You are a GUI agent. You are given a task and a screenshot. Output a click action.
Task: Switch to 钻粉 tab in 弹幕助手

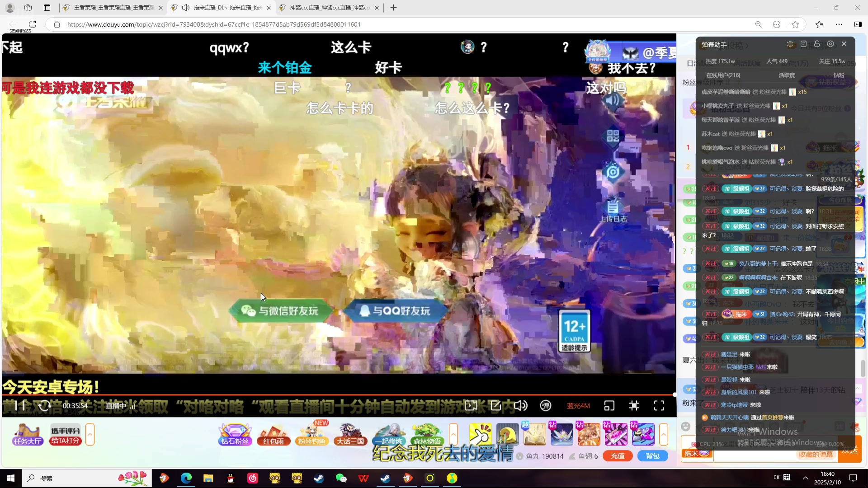[839, 75]
